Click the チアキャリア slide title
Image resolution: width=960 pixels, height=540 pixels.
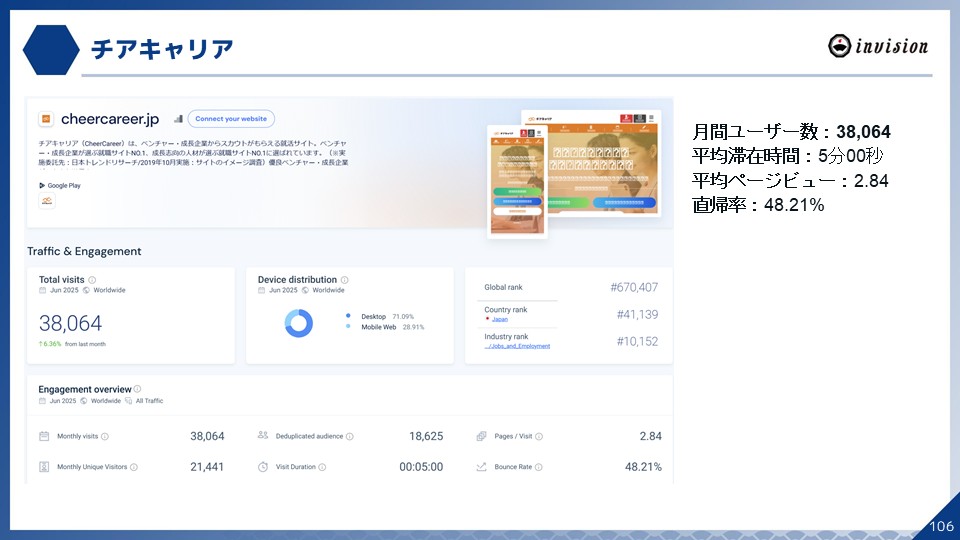(x=162, y=49)
